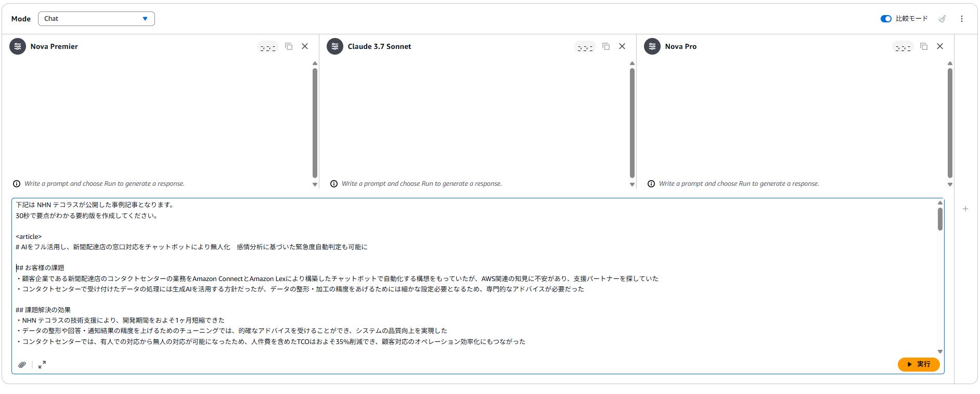Click the Claude 3.7 Sonnet scroll-up arrow
The height and width of the screenshot is (394, 980).
pos(632,63)
